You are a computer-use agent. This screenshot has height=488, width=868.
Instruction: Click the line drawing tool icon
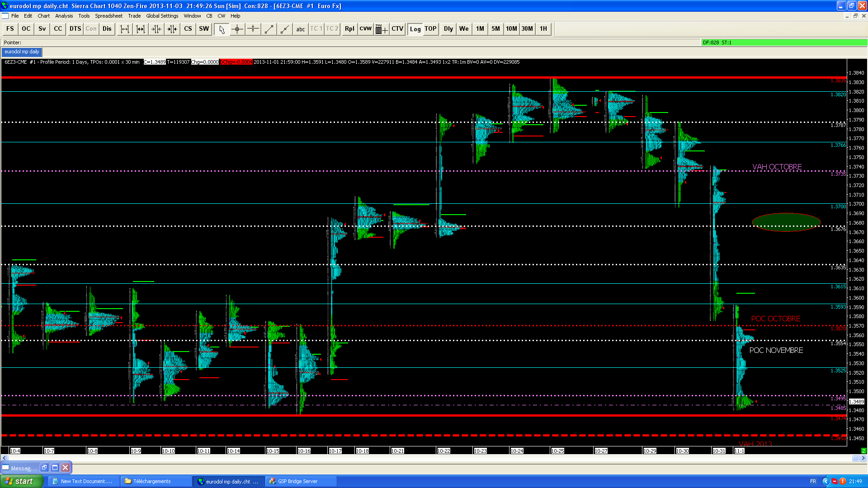click(x=269, y=29)
